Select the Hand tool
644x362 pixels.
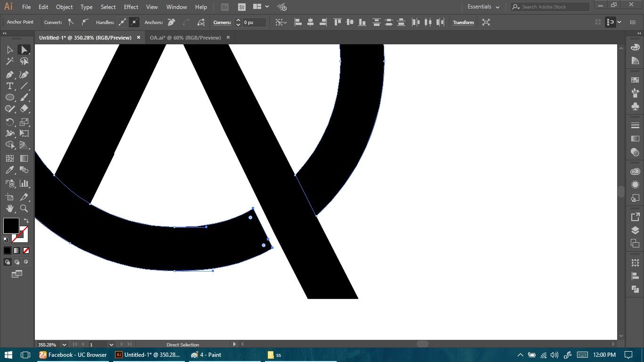point(9,209)
